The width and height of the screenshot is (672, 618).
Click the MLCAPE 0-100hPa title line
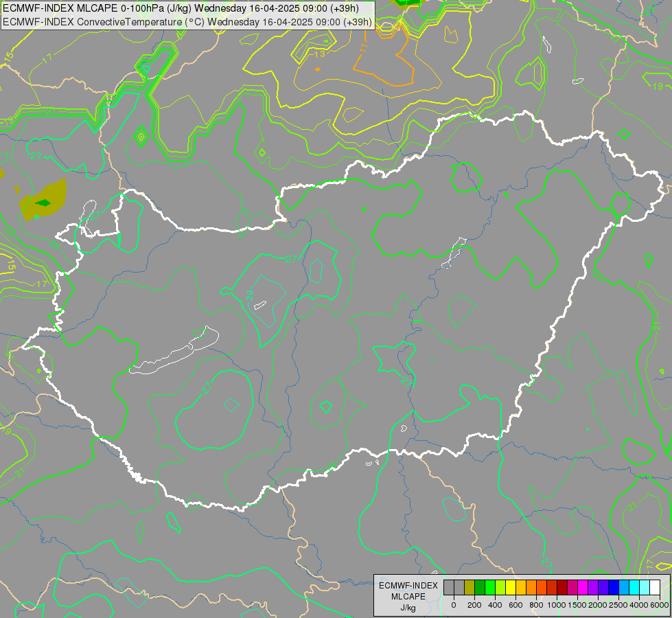(x=181, y=8)
